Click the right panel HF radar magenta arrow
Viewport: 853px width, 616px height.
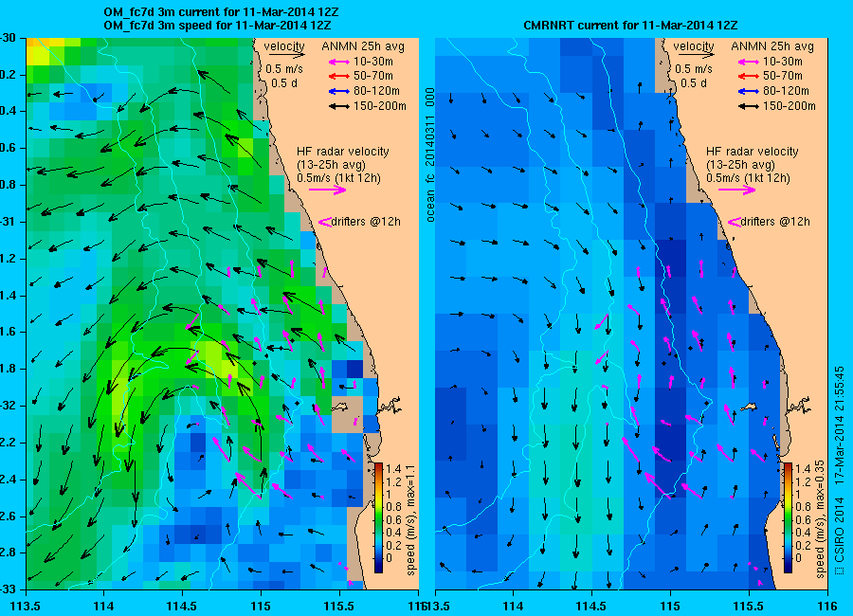(x=736, y=190)
